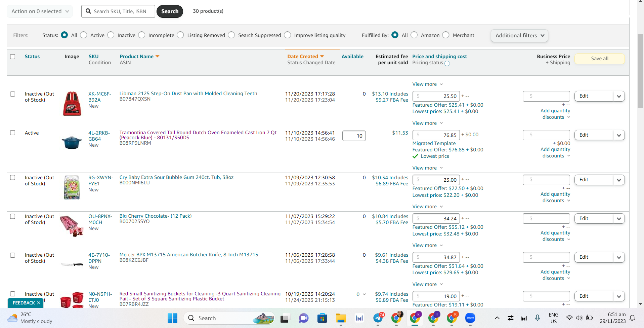The height and width of the screenshot is (328, 644).
Task: Click the page's vertical scrollbar thumb
Action: coord(640,71)
